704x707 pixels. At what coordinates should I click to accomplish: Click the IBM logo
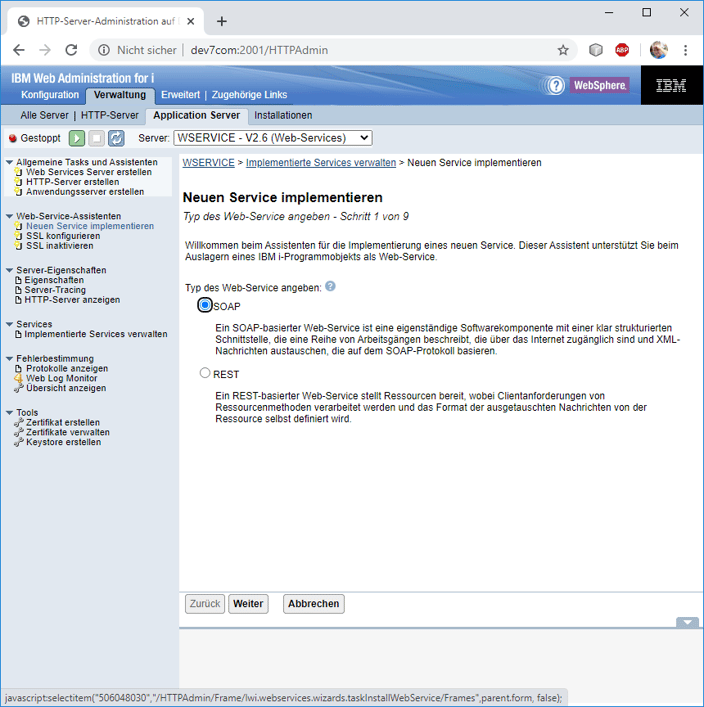click(x=671, y=85)
